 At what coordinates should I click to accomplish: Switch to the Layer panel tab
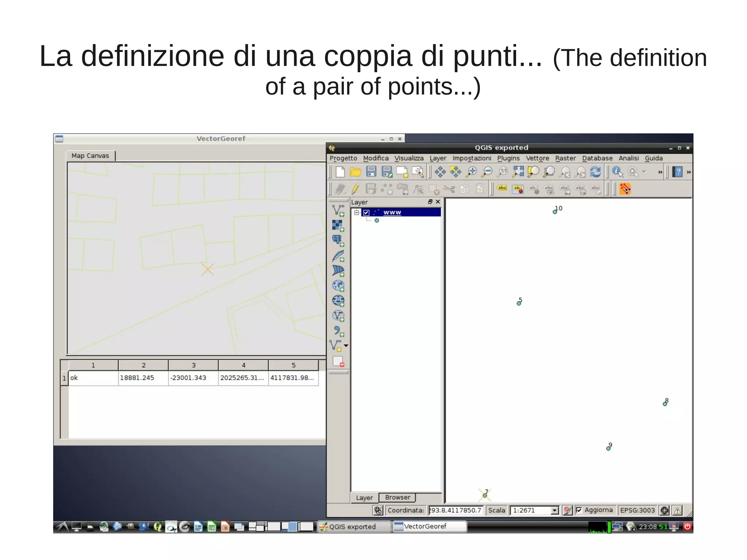[364, 498]
